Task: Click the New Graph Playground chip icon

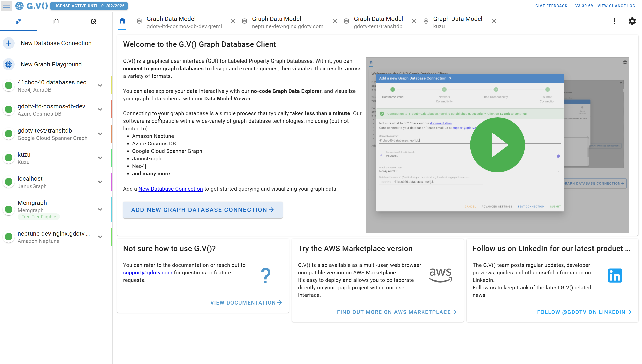Action: (x=9, y=64)
